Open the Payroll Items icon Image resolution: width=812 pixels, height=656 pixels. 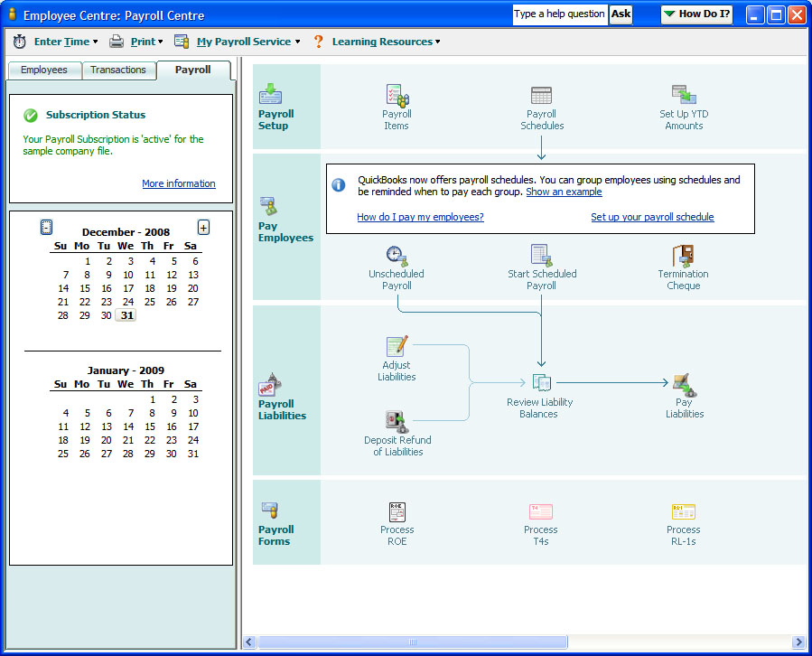[x=397, y=96]
